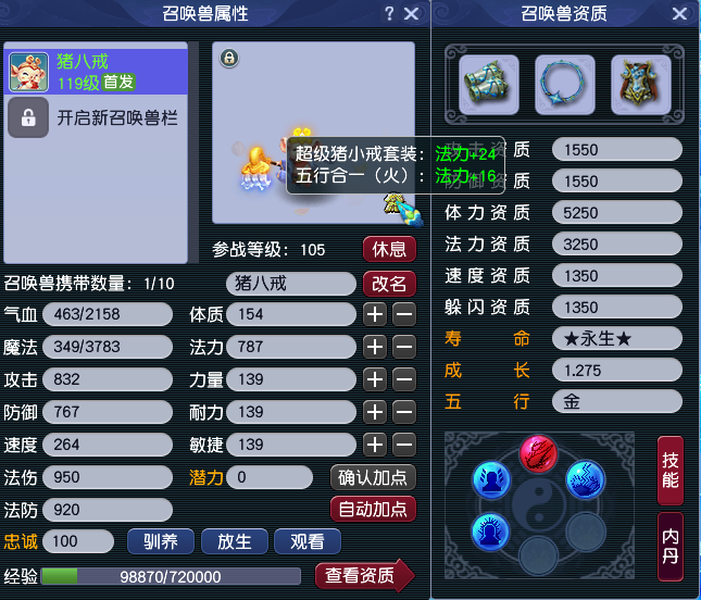Click the 休息 button
701x600 pixels.
coord(389,249)
